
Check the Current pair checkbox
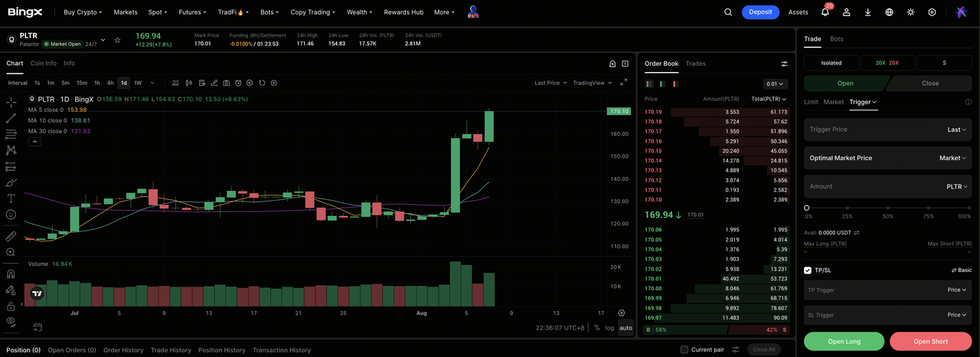684,350
